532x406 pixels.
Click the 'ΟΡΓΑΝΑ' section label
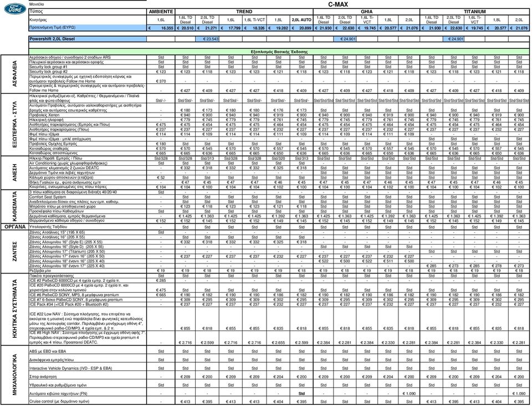point(15,227)
